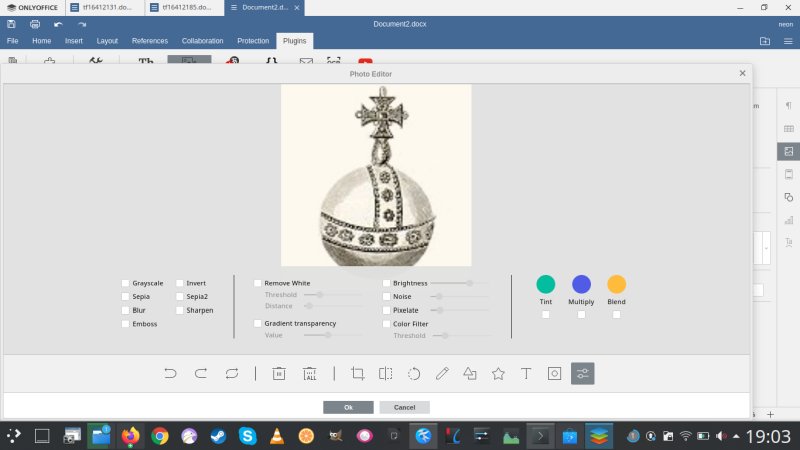Switch to the Insert ribbon tab
800x450 pixels.
pyautogui.click(x=74, y=41)
